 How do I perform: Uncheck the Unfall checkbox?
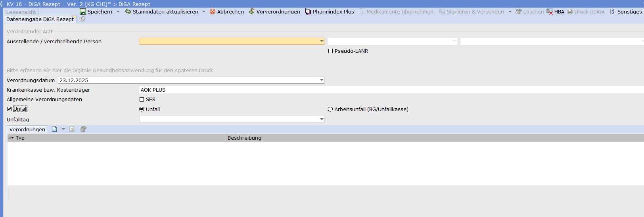9,109
